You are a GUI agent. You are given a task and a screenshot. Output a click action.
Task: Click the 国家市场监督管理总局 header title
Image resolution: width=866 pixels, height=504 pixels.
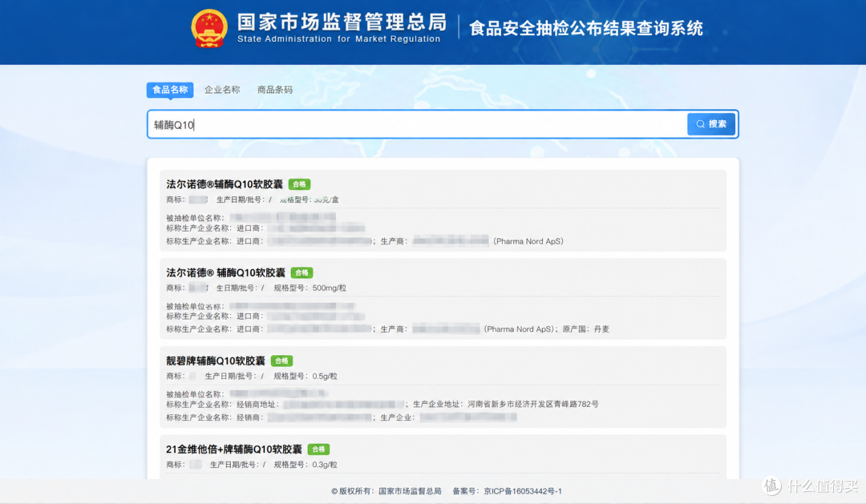pyautogui.click(x=342, y=22)
